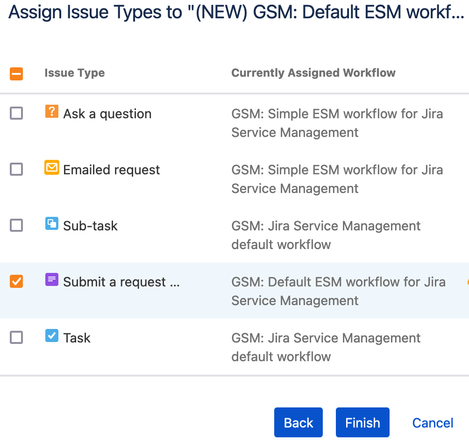
Task: Click the Assign Issue Types dialog title
Action: (x=236, y=13)
